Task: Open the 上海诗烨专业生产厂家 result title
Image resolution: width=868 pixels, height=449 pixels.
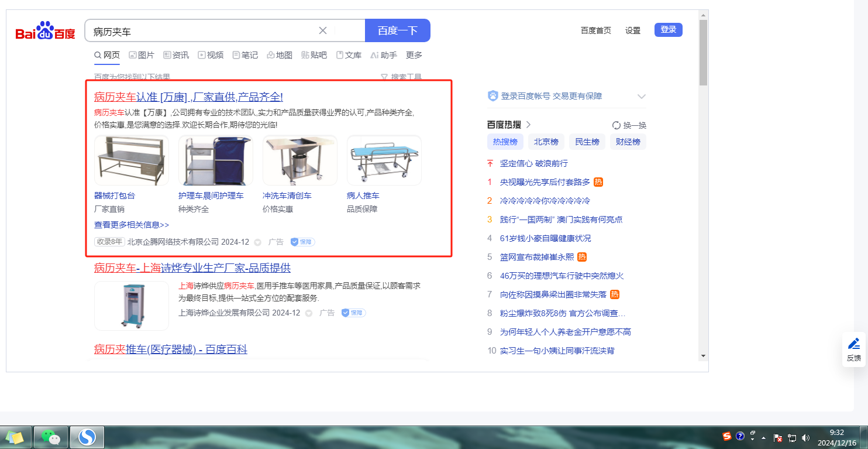Action: tap(192, 268)
